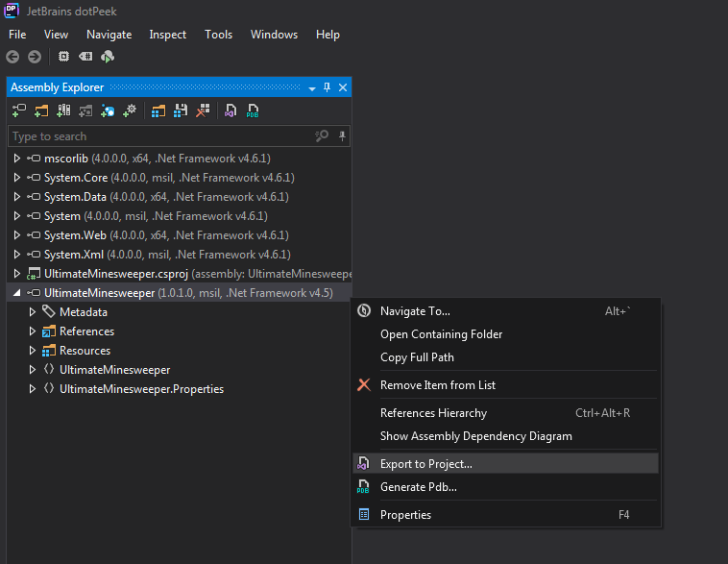Click the Resources folder icon in the tree

(x=49, y=351)
